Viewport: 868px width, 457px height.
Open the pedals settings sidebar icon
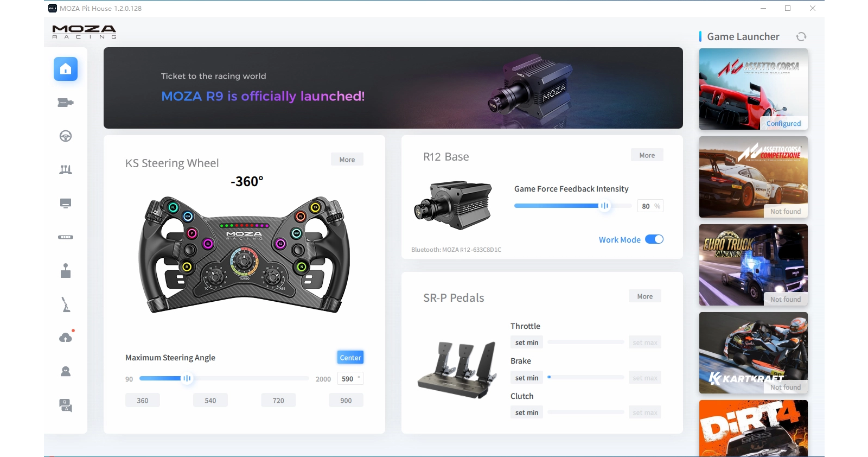point(66,170)
